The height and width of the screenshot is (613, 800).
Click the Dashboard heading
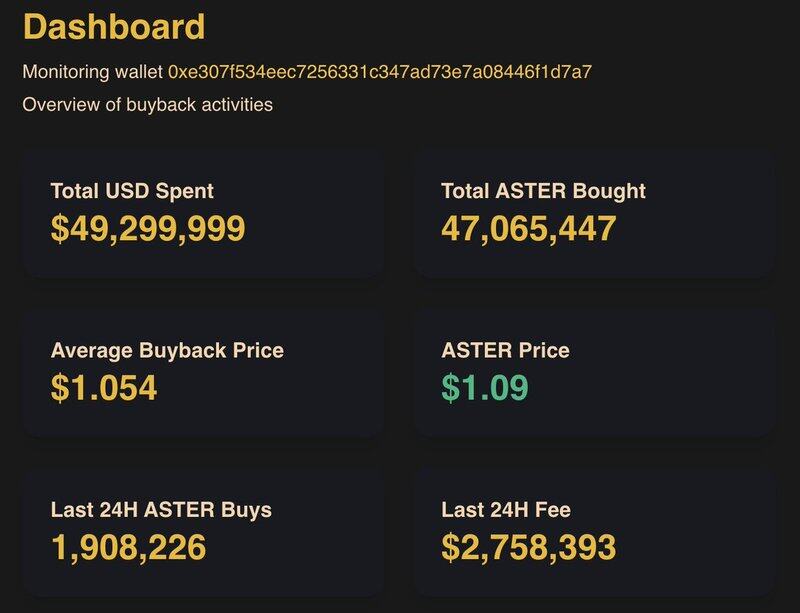pyautogui.click(x=113, y=26)
